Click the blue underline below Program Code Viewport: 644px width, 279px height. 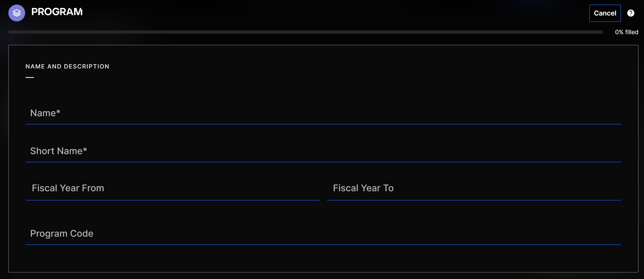323,244
